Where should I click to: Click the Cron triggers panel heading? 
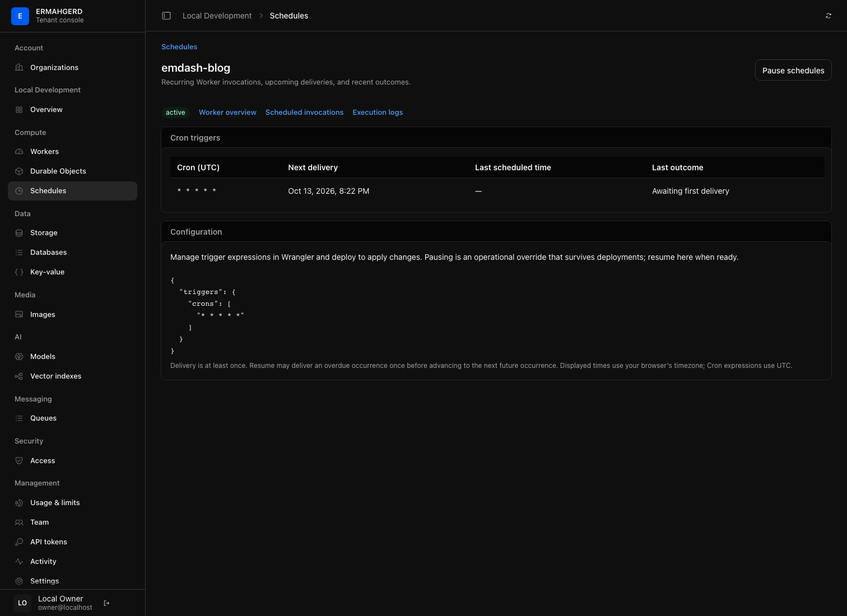click(196, 138)
